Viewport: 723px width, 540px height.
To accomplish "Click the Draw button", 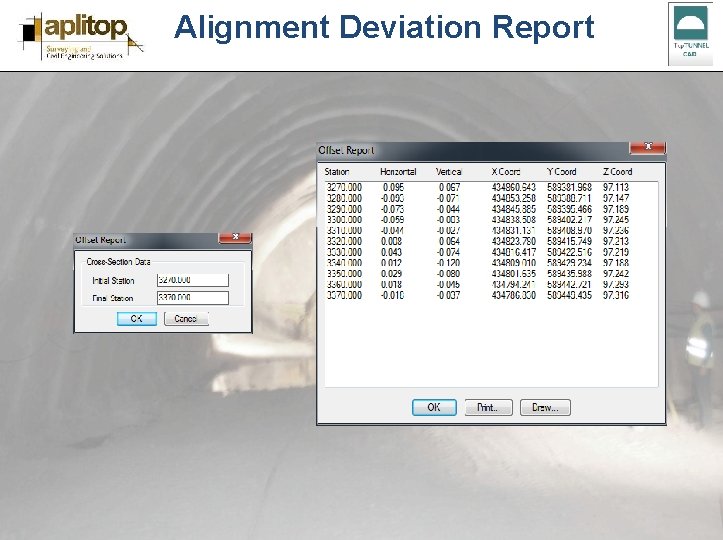I will point(545,407).
